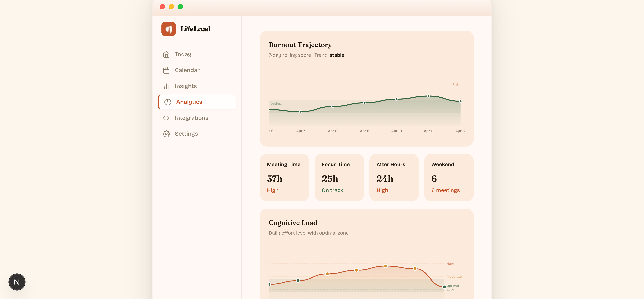The image size is (644, 299).
Task: Click the Apr 7 burnout data point
Action: (x=301, y=112)
